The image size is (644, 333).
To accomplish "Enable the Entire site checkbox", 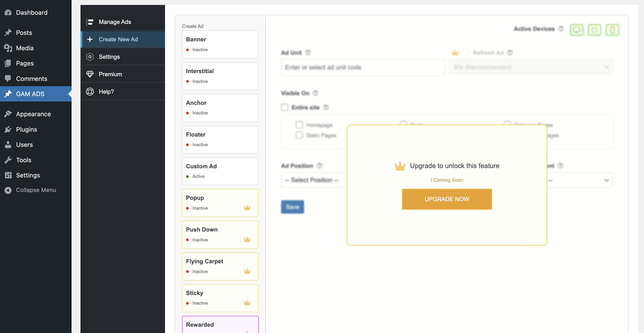I will 284,107.
